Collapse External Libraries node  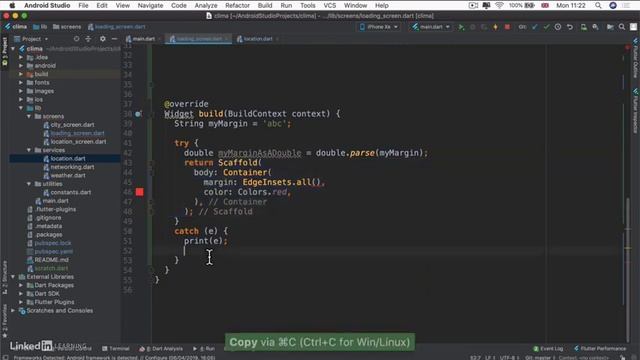[x=13, y=277]
